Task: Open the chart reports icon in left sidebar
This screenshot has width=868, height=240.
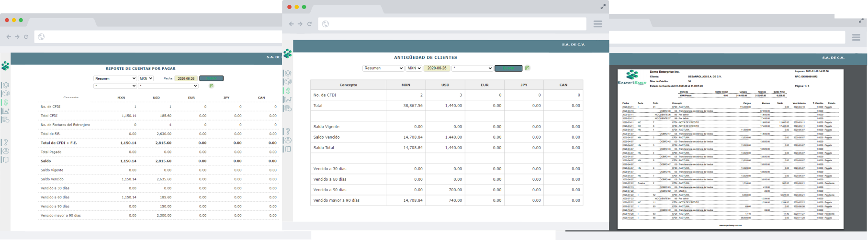Action: click(x=6, y=111)
